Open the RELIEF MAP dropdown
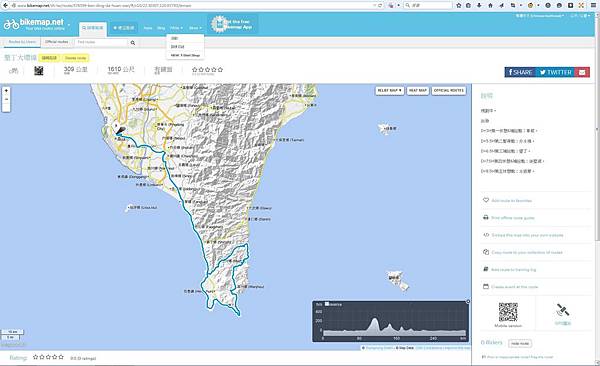 coord(390,91)
